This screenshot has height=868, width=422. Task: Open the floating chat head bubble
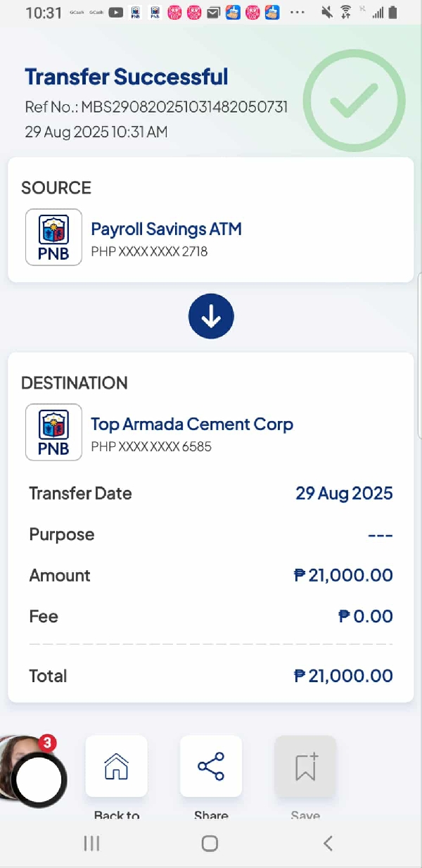coord(39,779)
